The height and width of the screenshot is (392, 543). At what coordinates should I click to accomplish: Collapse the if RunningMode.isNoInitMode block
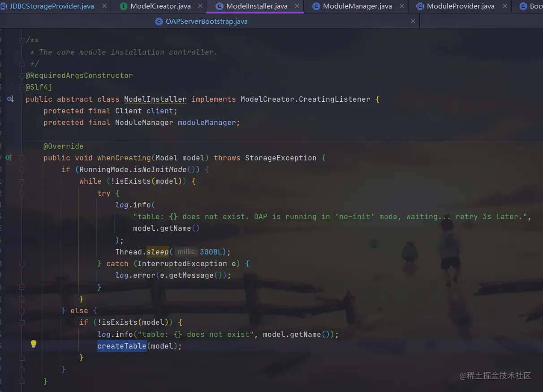pos(22,169)
